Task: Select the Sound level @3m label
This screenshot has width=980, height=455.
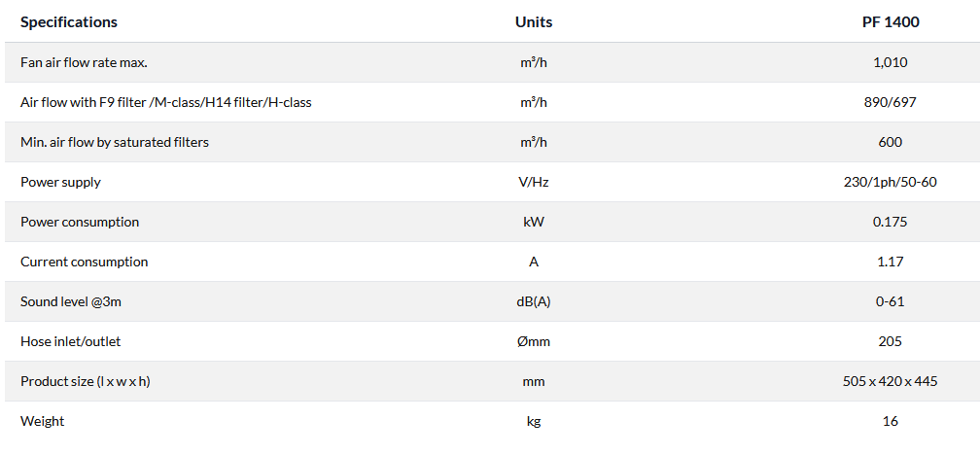Action: click(71, 301)
